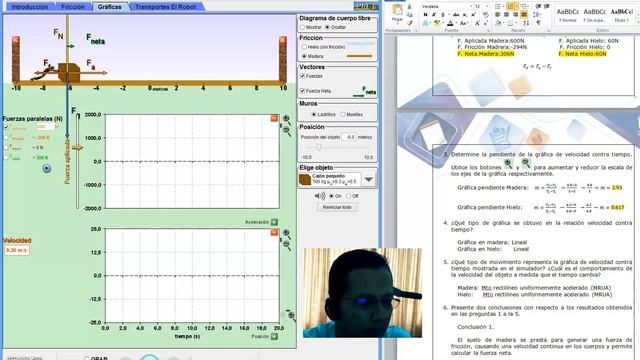Select Madera friction surface
Viewport: 640px width, 360px height.
(x=304, y=56)
